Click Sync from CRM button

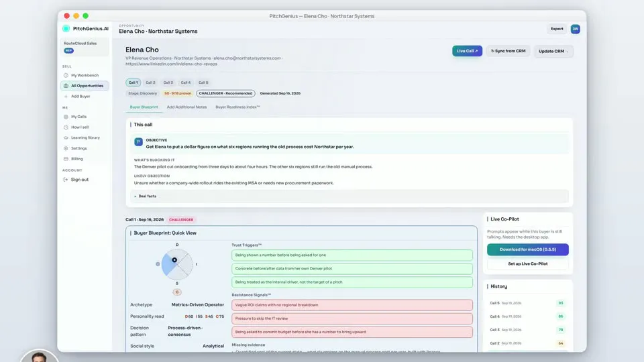(x=508, y=51)
